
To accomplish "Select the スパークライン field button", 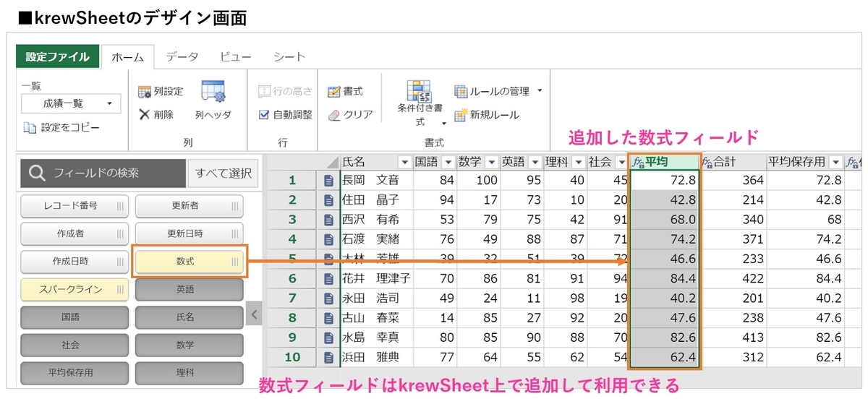I will click(x=75, y=289).
